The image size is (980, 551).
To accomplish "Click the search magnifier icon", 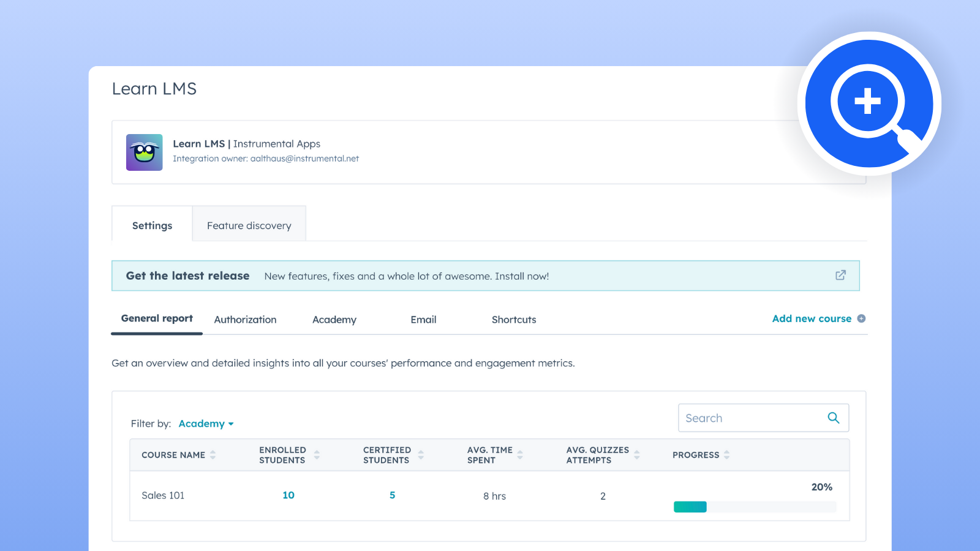I will pyautogui.click(x=833, y=418).
